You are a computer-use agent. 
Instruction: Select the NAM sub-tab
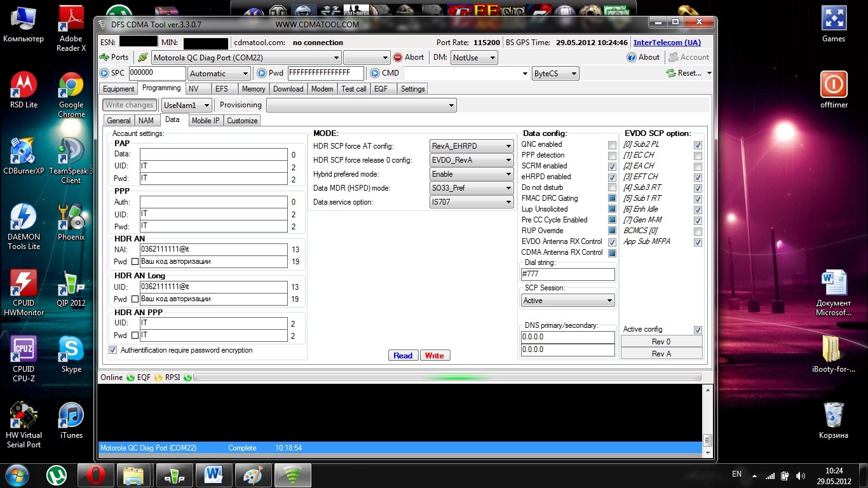point(146,121)
